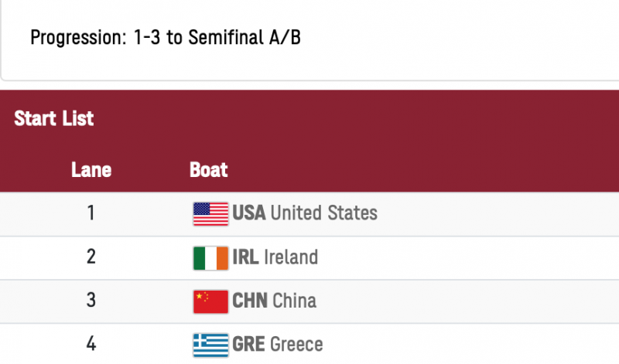Click the United States flag icon
The image size is (619, 364).
[210, 214]
